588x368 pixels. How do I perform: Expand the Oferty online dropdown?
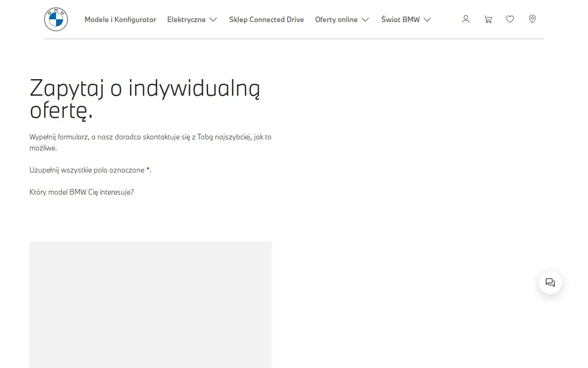tap(342, 19)
